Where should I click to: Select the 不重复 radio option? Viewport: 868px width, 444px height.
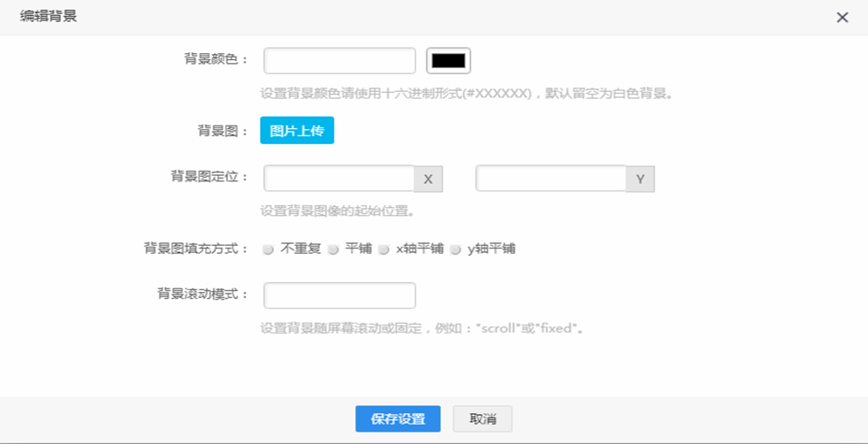click(x=269, y=249)
